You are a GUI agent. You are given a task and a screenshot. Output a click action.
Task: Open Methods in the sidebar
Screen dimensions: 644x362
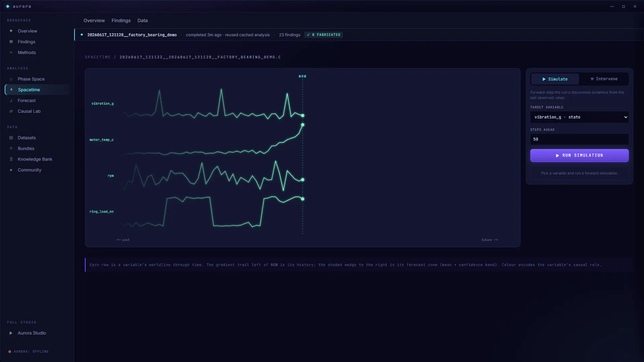(x=38, y=52)
